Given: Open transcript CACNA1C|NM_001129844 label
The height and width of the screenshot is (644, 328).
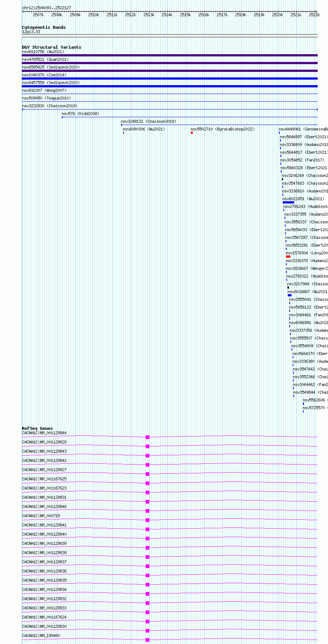Looking at the screenshot, I should pos(44,433).
